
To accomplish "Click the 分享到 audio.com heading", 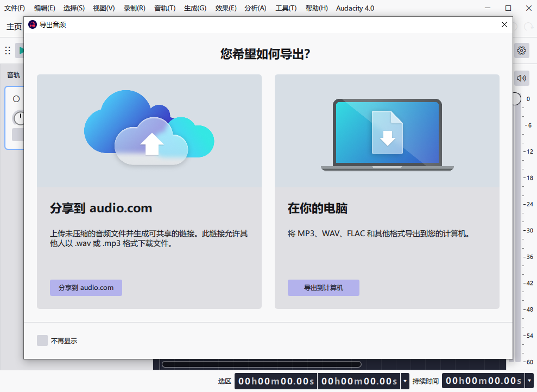I will click(101, 208).
